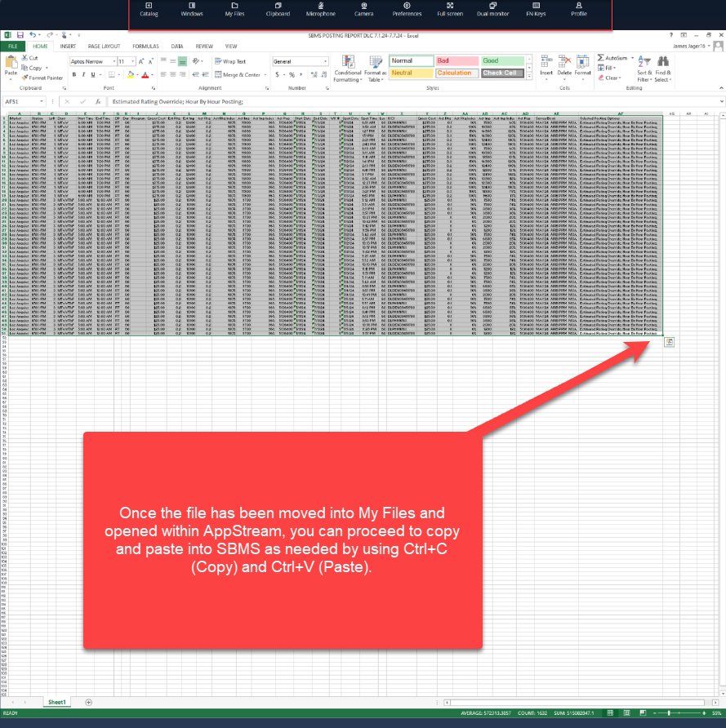Open the text orientation options

[x=198, y=61]
